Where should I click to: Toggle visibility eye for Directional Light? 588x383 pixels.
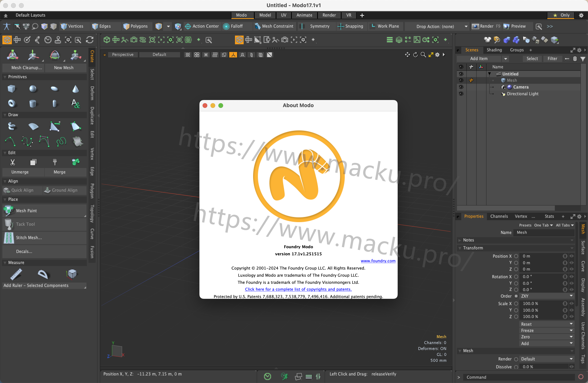[x=461, y=94]
